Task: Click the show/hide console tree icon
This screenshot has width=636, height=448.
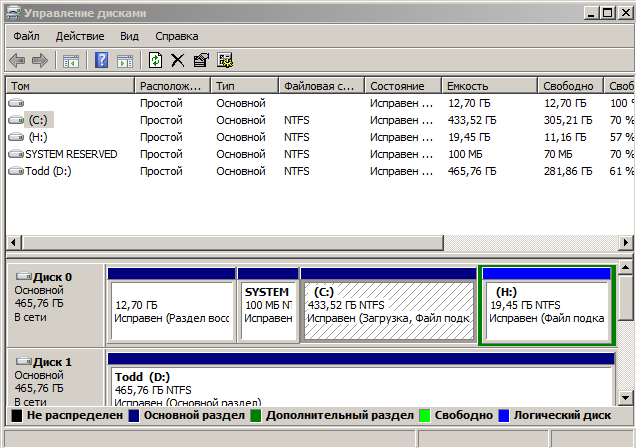Action: tap(71, 61)
